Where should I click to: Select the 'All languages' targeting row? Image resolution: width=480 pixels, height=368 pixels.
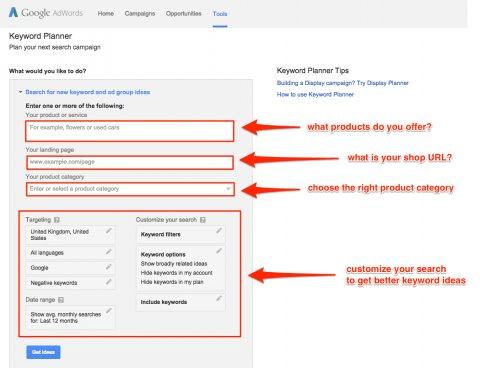[x=70, y=253]
